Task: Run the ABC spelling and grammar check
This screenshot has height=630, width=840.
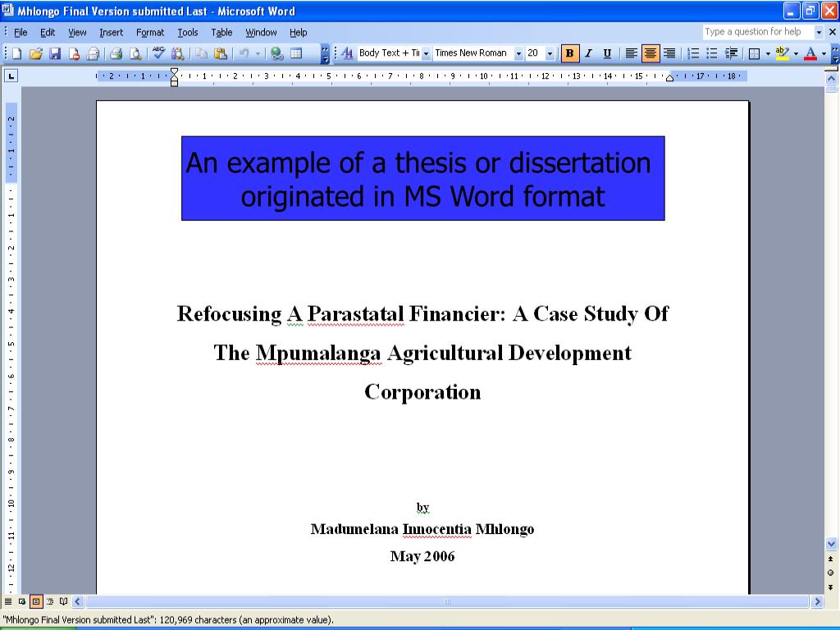Action: coord(158,53)
